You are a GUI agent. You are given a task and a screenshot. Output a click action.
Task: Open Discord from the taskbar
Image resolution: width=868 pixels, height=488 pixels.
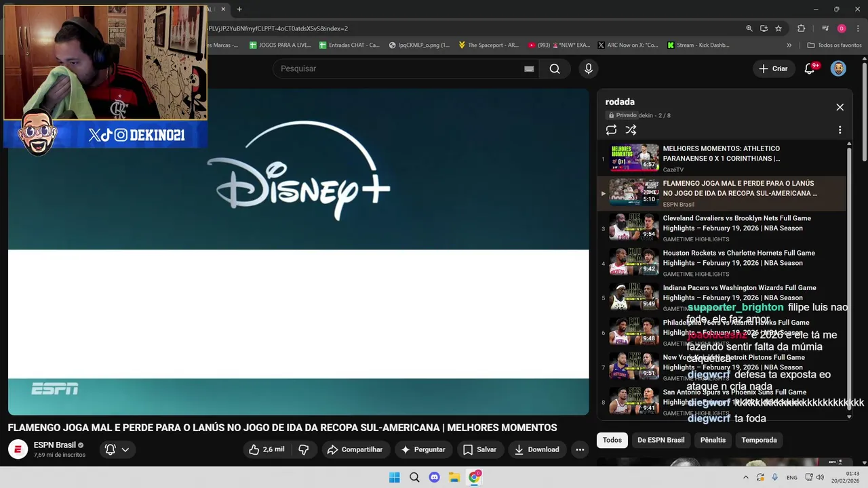coord(435,477)
